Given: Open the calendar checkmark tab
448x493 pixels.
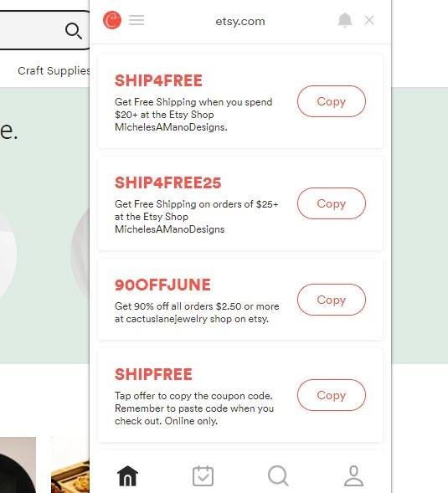Looking at the screenshot, I should click(203, 475).
